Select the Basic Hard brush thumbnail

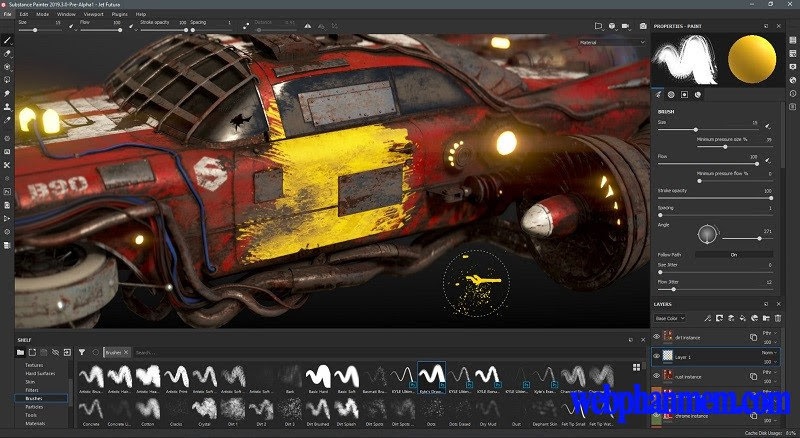click(318, 378)
